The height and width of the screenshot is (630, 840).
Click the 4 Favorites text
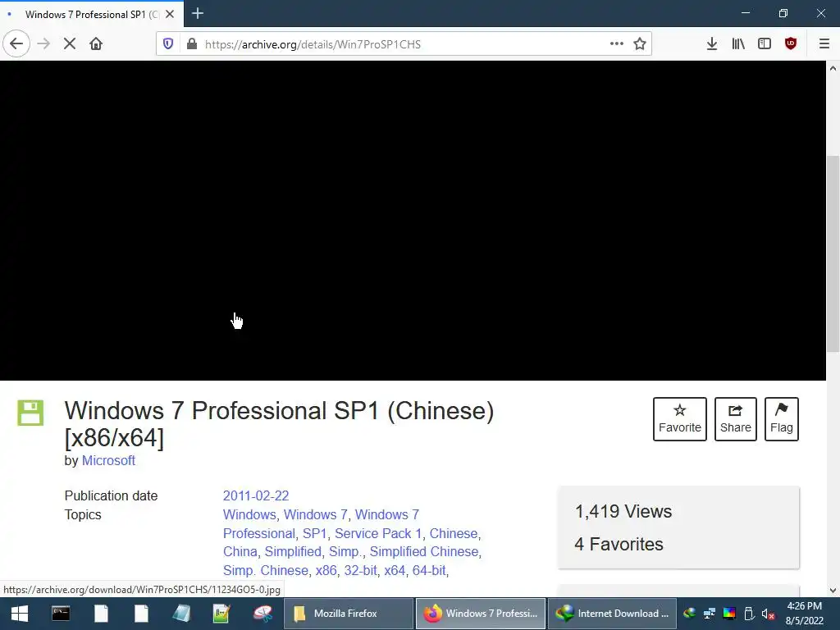[x=619, y=545]
